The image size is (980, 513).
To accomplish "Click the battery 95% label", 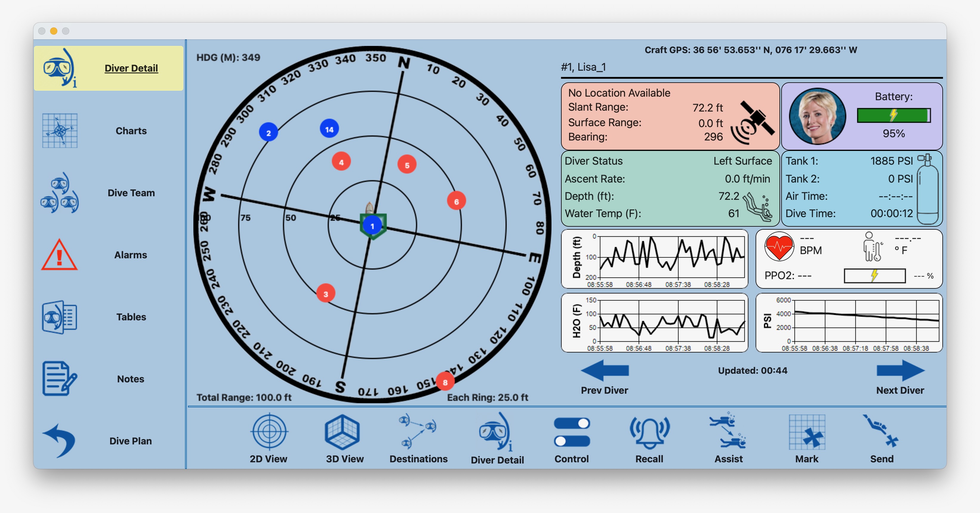I will 894,134.
